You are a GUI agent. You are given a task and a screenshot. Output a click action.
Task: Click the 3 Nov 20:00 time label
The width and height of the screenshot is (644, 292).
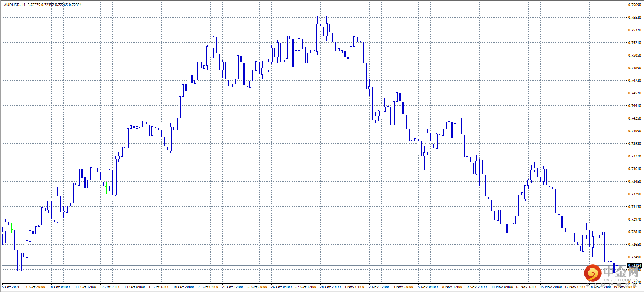[403, 287]
